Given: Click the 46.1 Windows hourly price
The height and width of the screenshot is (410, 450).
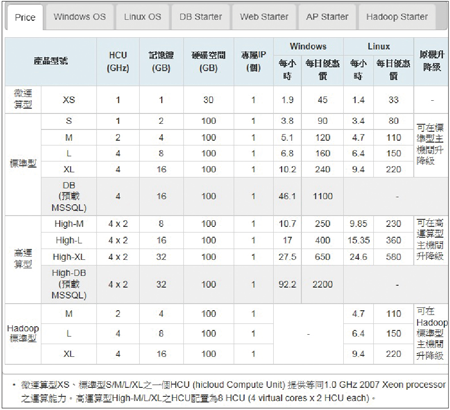Looking at the screenshot, I should pos(287,196).
